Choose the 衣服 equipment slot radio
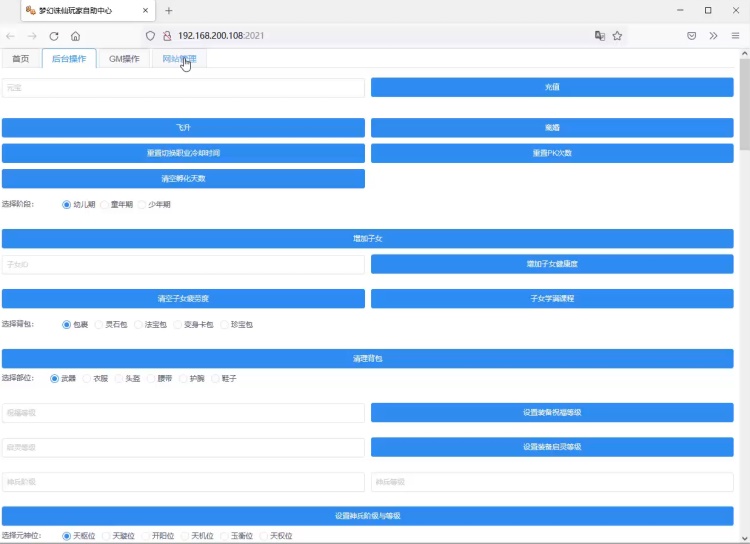Image resolution: width=750 pixels, height=544 pixels. [x=87, y=378]
